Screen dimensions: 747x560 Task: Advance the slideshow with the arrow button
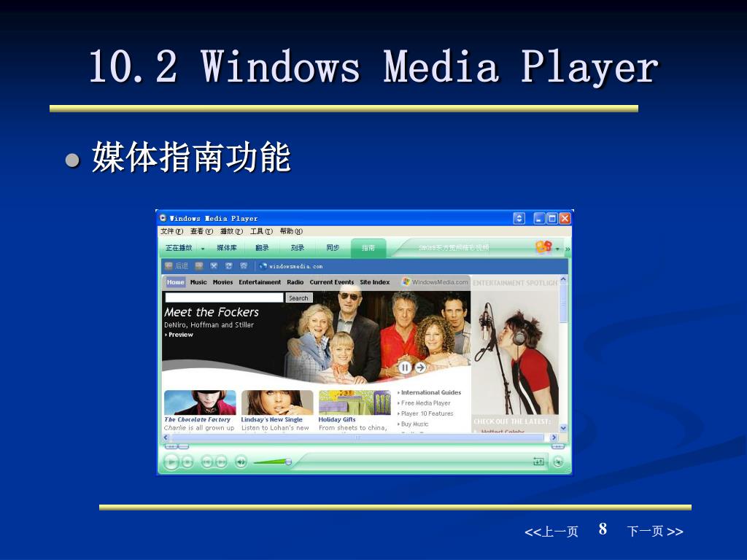pyautogui.click(x=420, y=367)
